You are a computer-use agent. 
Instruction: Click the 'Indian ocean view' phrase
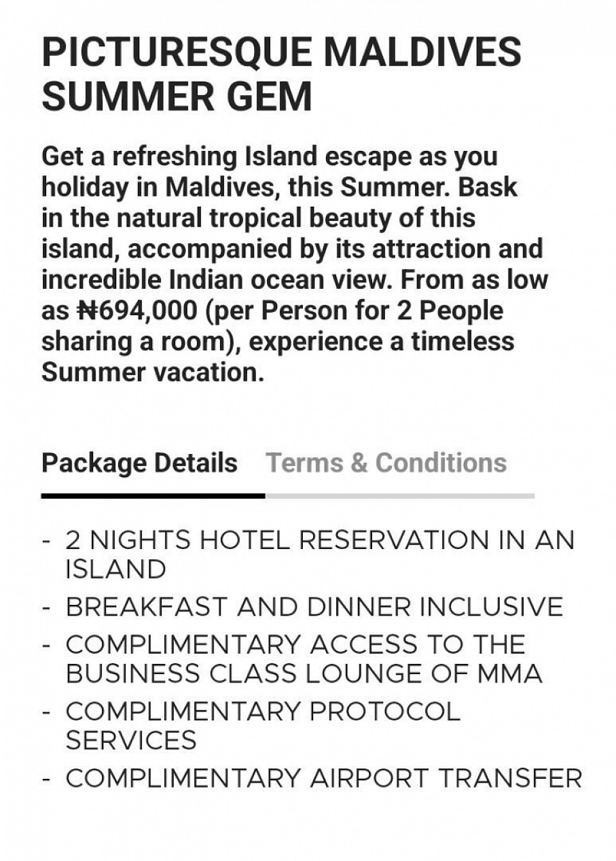click(x=281, y=280)
